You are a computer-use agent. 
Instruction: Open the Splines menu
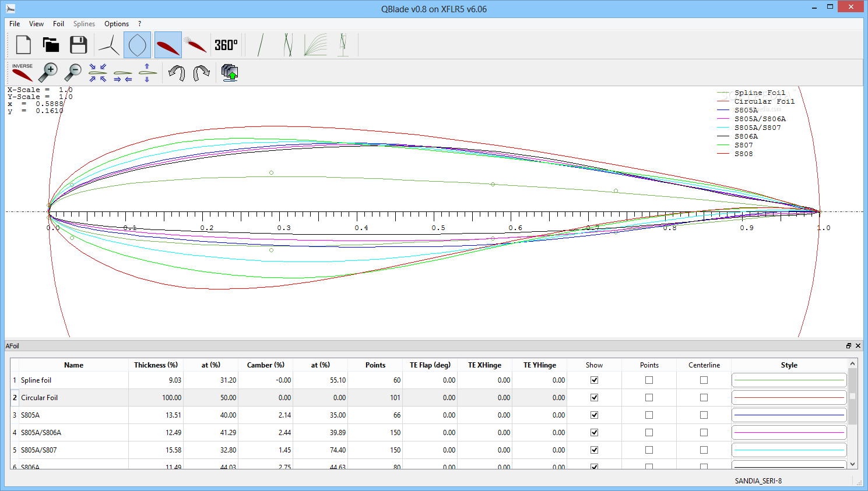point(84,24)
